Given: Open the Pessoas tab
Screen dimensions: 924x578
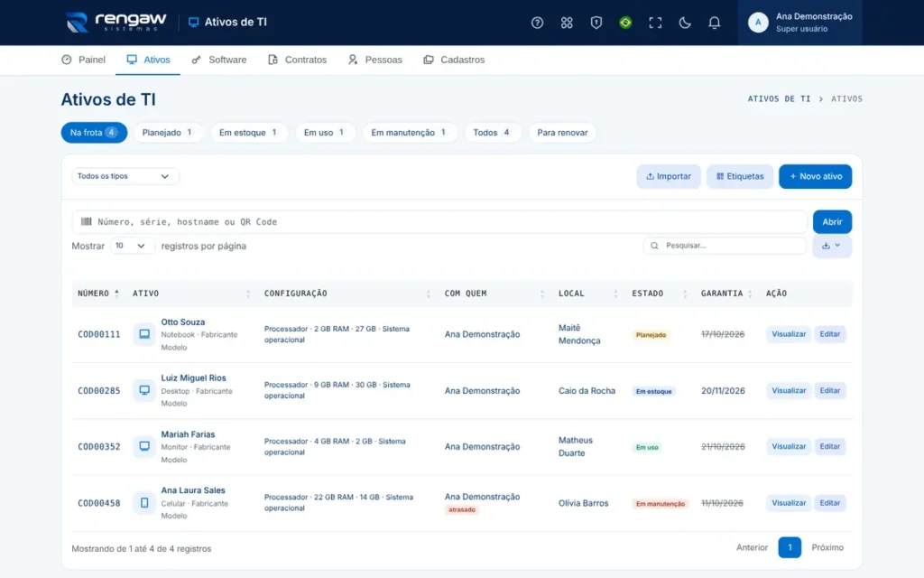Looking at the screenshot, I should (374, 60).
